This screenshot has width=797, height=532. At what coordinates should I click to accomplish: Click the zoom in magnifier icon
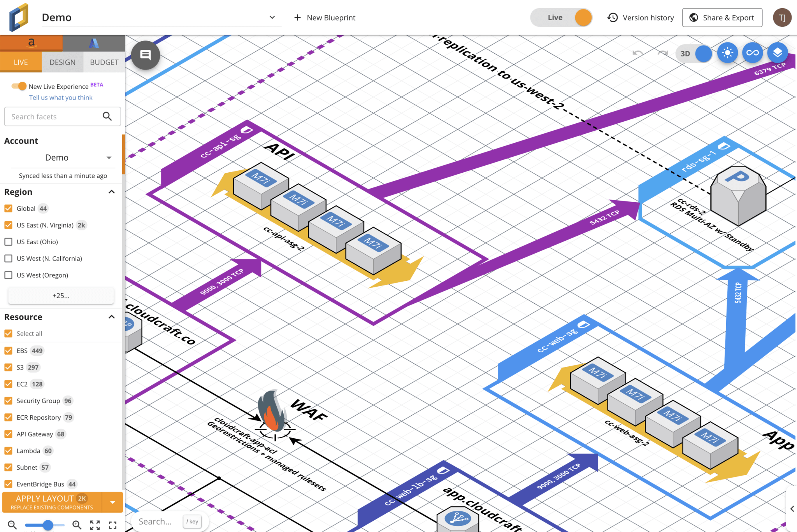(77, 525)
